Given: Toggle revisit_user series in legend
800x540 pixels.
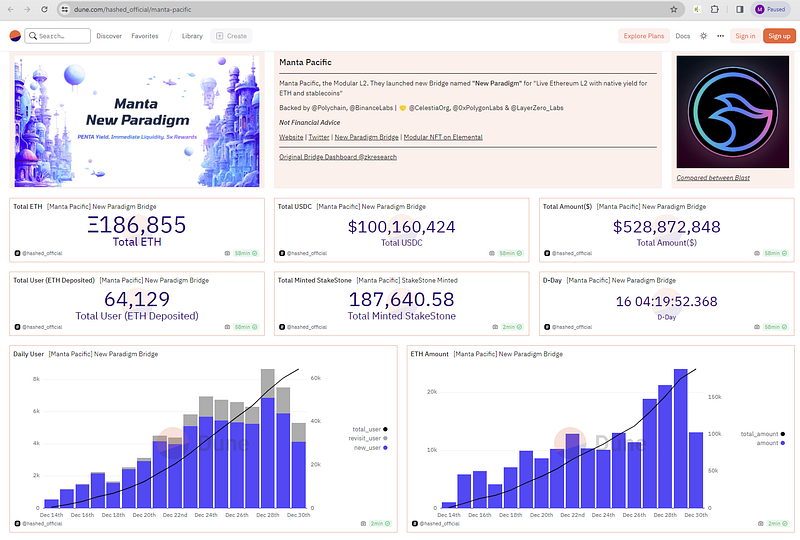Looking at the screenshot, I should point(368,438).
